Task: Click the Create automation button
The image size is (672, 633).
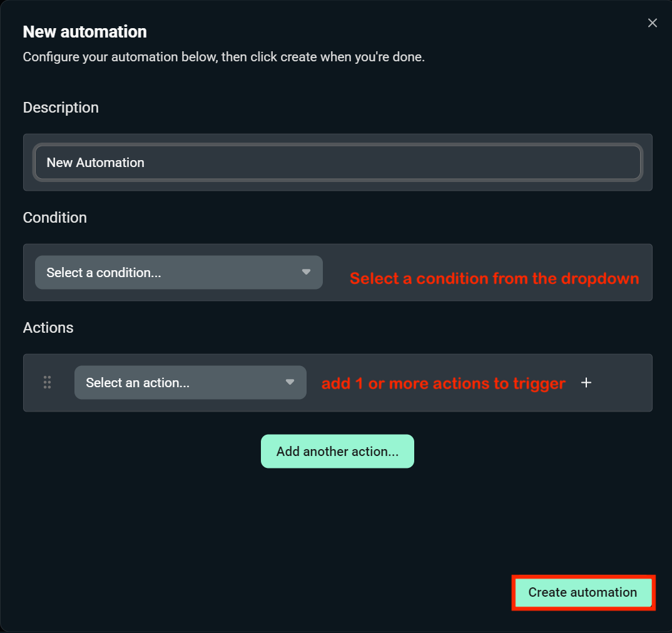Action: (583, 592)
